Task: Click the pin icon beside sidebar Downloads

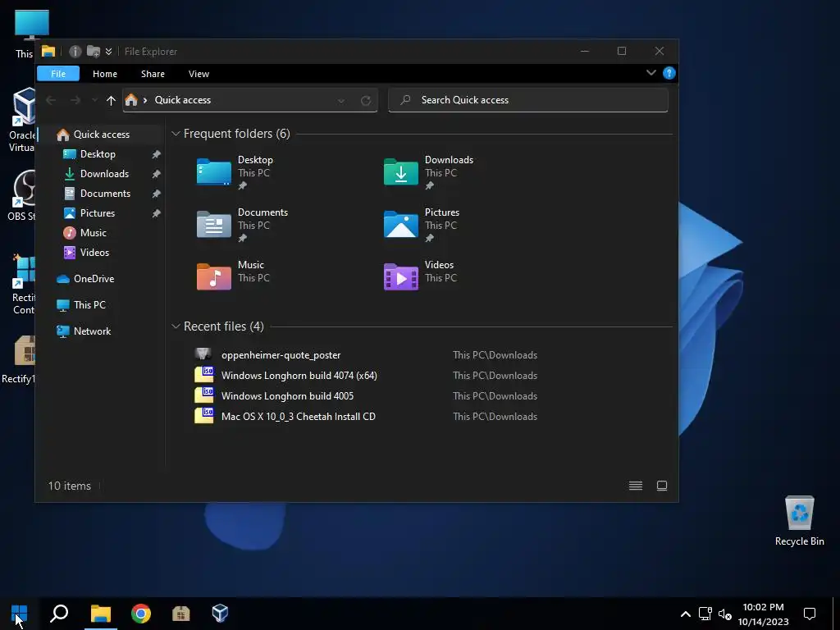Action: [156, 174]
